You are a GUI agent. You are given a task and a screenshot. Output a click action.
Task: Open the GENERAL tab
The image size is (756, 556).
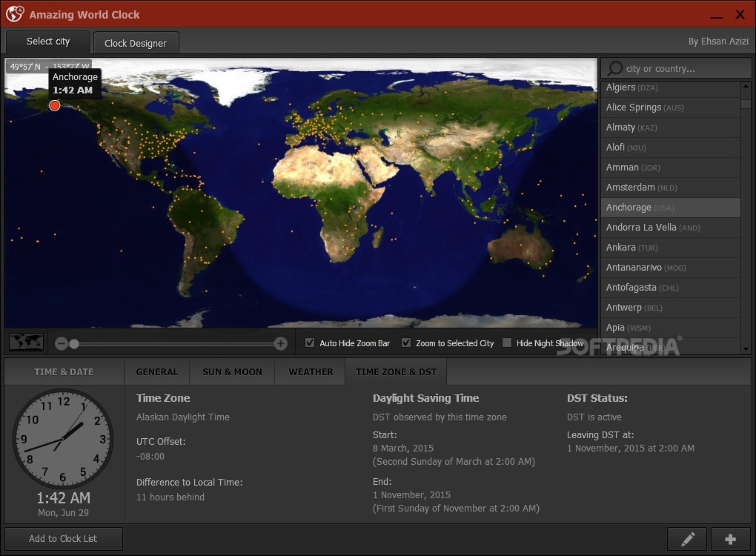click(156, 372)
